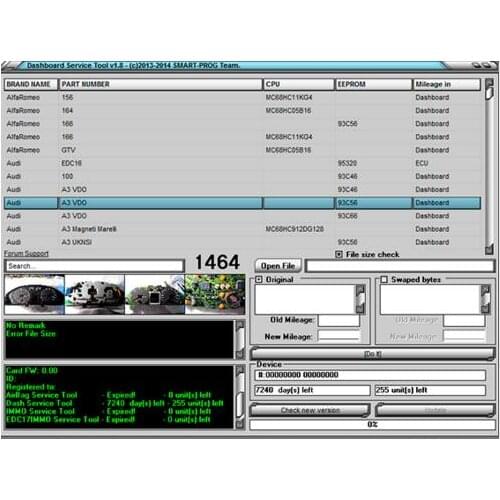
Task: Open the Forum Support link
Action: (x=26, y=254)
